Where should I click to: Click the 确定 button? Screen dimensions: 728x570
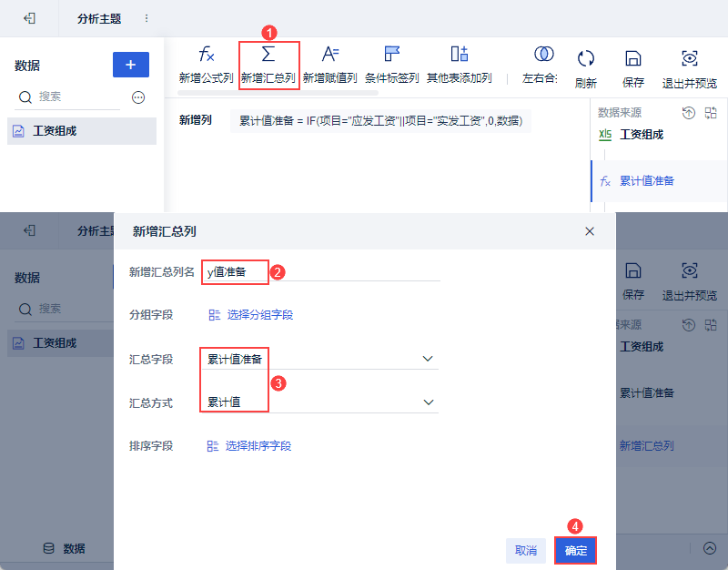tap(576, 551)
